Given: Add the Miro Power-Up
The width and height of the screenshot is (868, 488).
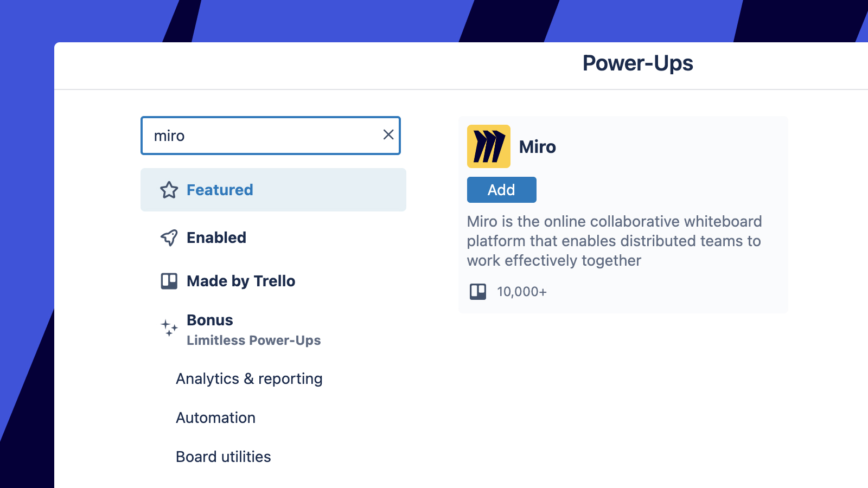Looking at the screenshot, I should [x=501, y=190].
